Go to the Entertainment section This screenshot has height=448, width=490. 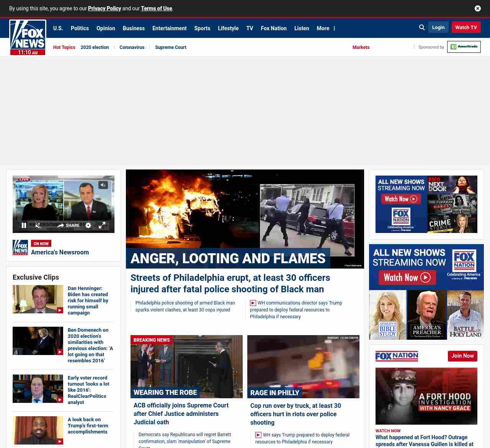pos(169,28)
